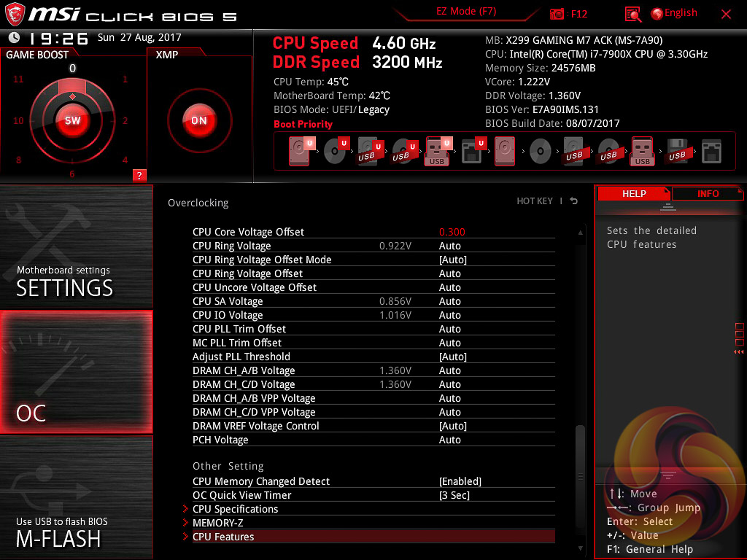Screen dimensions: 747x560
Task: Click the scroll down arrow of settings list
Action: click(580, 548)
